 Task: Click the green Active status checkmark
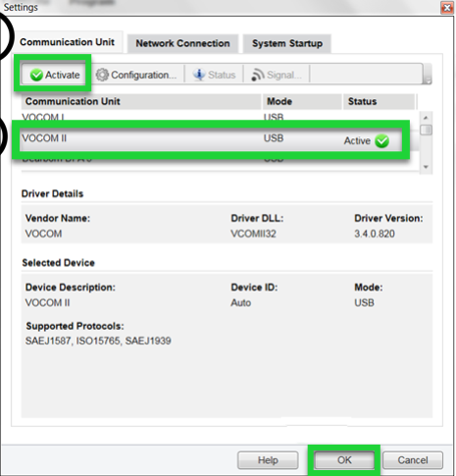coord(381,141)
